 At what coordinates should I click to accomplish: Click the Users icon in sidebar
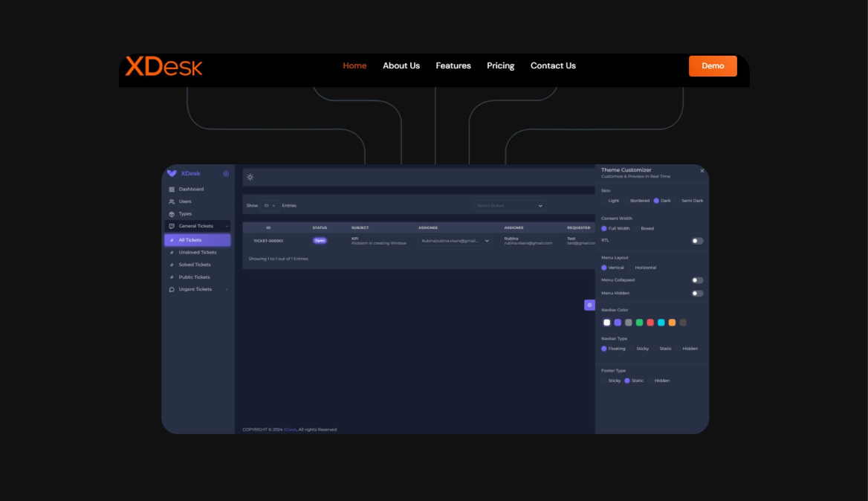pyautogui.click(x=172, y=201)
